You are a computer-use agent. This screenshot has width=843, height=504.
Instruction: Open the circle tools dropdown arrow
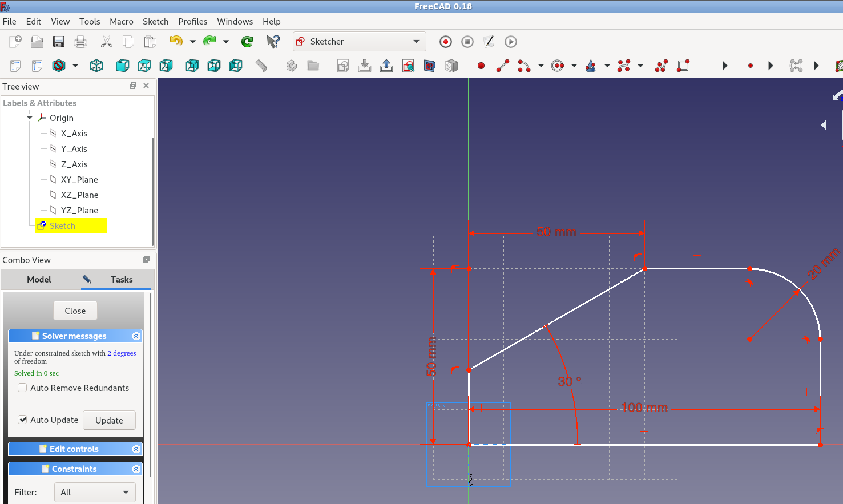(574, 66)
